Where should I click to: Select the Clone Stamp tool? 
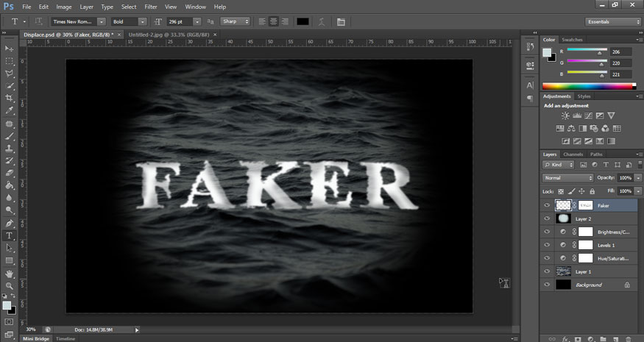[9, 149]
